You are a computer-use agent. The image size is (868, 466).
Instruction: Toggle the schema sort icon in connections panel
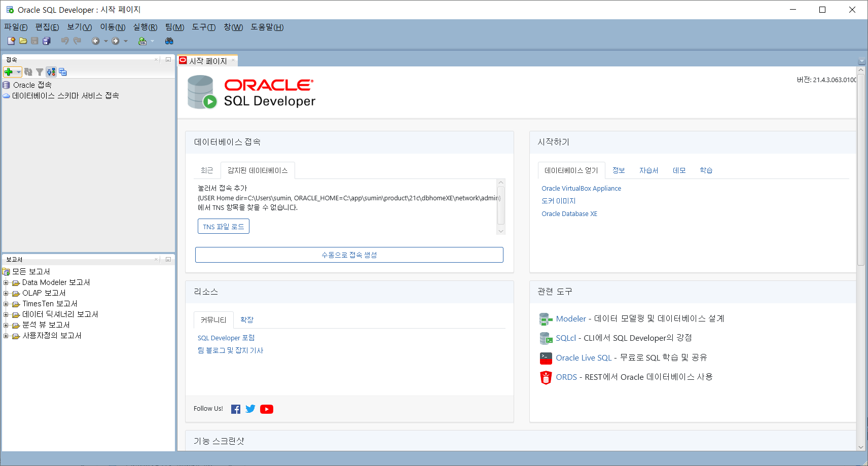click(51, 72)
